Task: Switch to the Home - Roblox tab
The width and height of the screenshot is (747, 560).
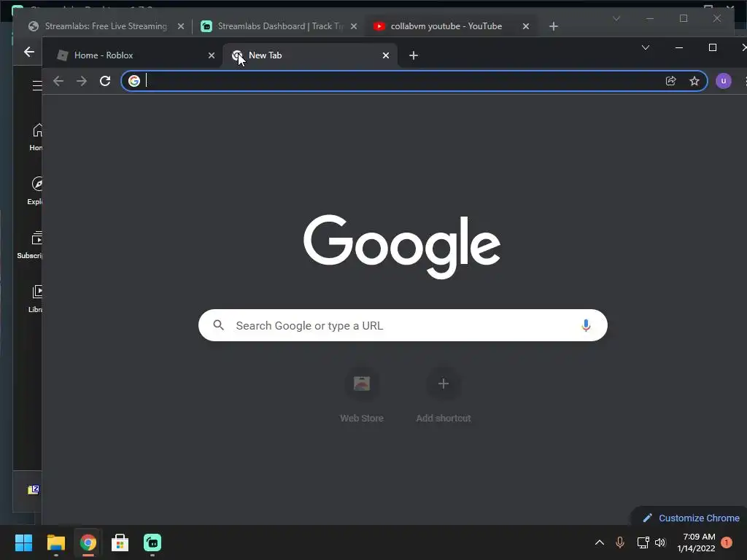Action: (132, 55)
